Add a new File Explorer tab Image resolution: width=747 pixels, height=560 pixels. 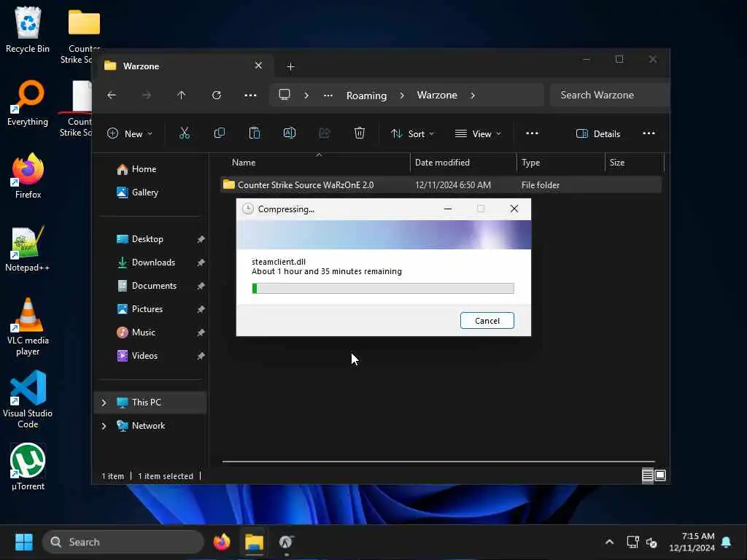pyautogui.click(x=290, y=66)
